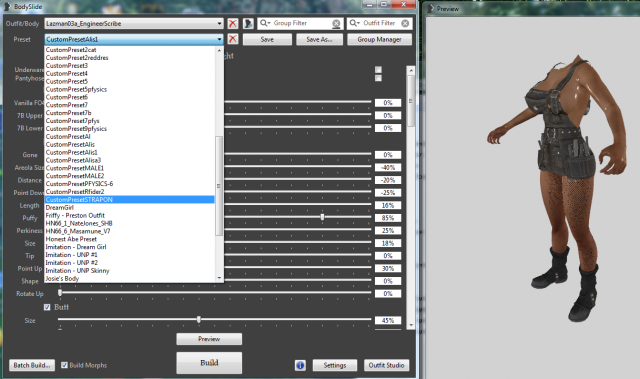Delete the current preset with red X
This screenshot has height=379, width=640.
pyautogui.click(x=233, y=39)
